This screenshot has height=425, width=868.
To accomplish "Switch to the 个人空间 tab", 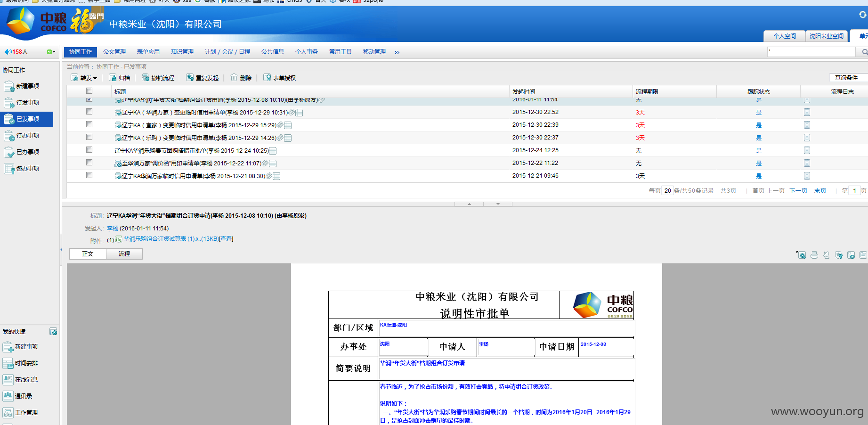I will click(x=785, y=36).
